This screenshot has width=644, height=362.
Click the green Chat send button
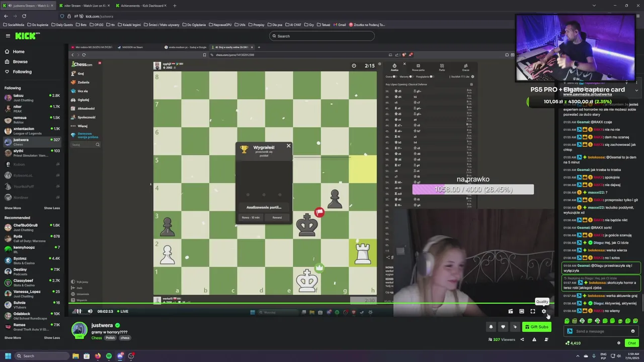[x=632, y=343]
